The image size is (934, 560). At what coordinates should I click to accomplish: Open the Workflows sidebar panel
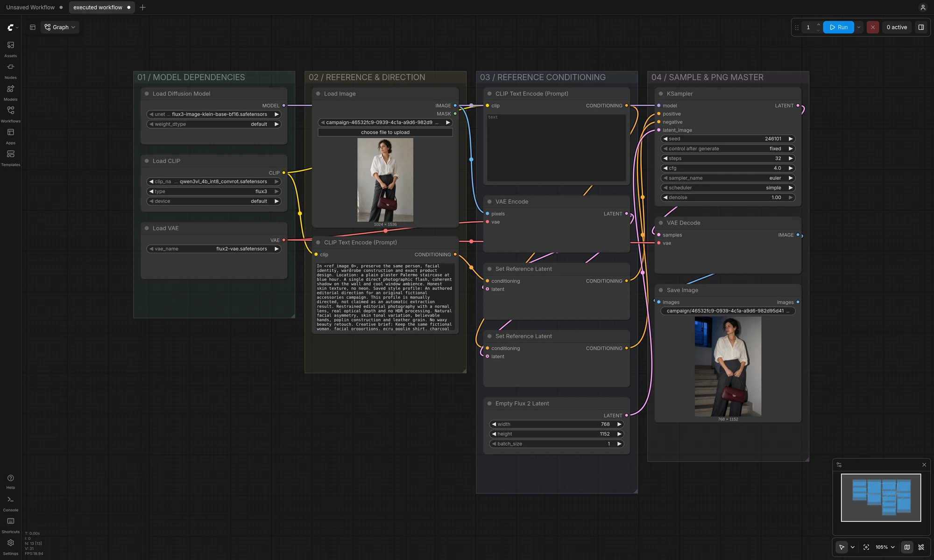point(10,114)
